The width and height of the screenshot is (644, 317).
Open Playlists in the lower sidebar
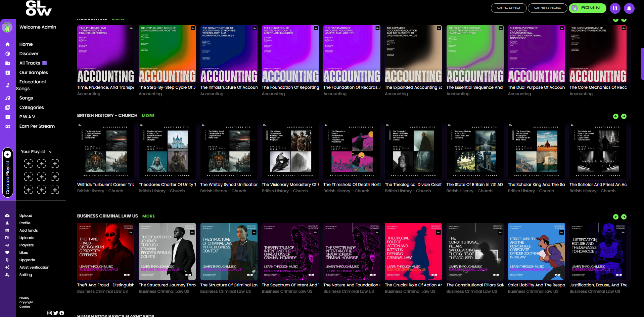(27, 245)
